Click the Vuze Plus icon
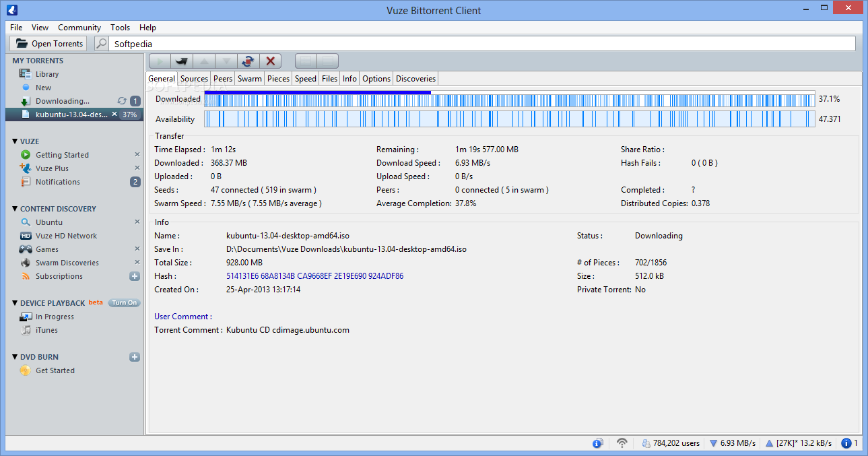The width and height of the screenshot is (868, 456). coord(26,168)
